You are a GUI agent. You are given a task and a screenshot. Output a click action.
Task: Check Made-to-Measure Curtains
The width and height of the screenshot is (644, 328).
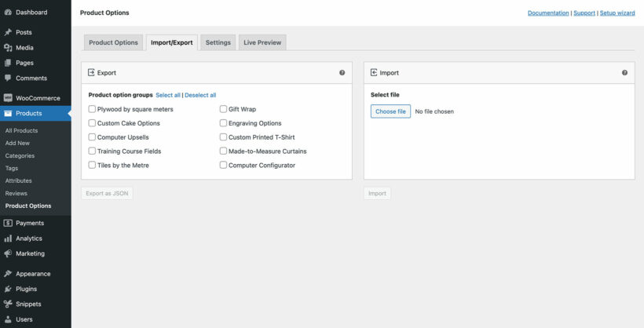click(x=223, y=151)
